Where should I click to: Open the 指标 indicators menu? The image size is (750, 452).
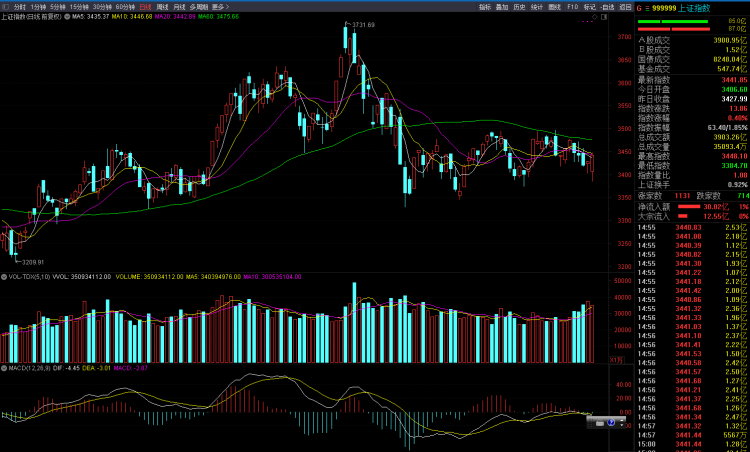point(485,6)
